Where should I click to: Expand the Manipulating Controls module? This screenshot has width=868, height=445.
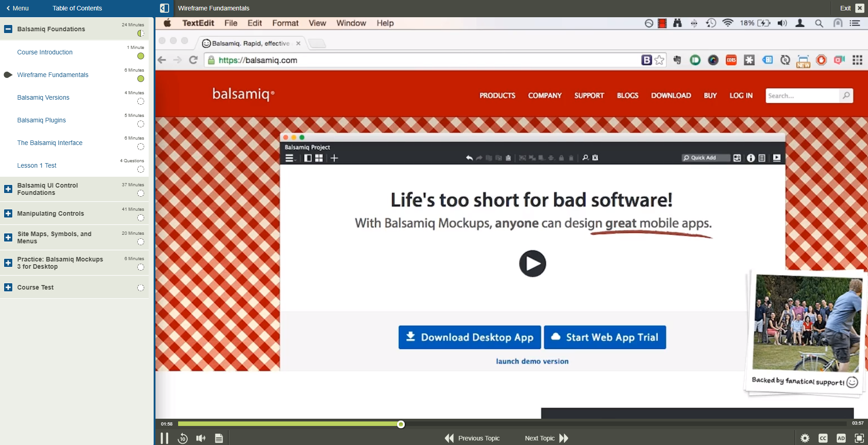[x=8, y=213]
